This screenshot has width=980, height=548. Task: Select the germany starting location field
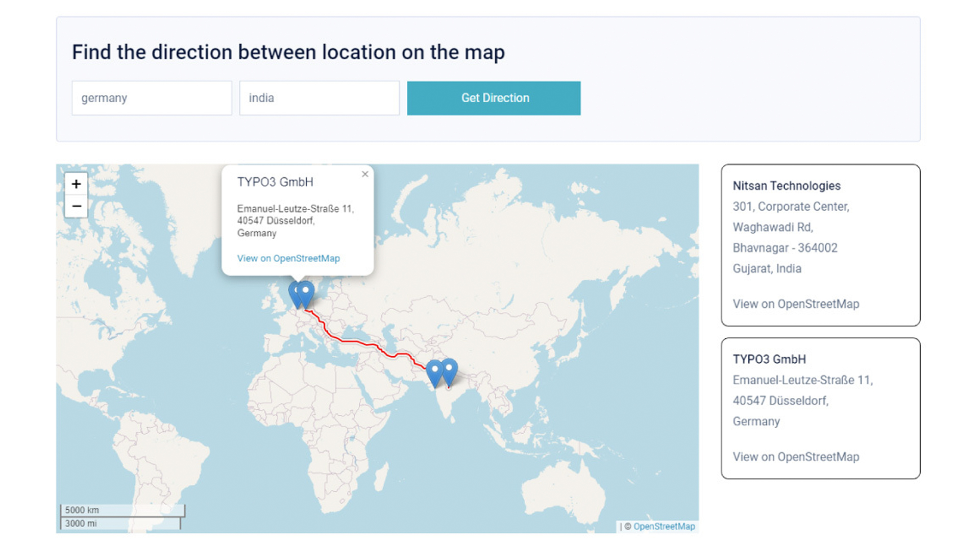pyautogui.click(x=152, y=98)
